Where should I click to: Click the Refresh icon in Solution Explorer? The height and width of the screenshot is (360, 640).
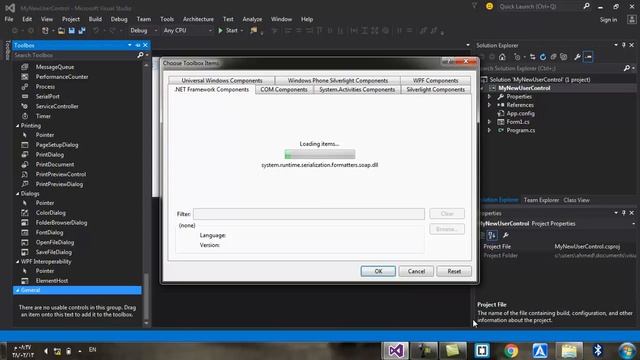tap(543, 57)
